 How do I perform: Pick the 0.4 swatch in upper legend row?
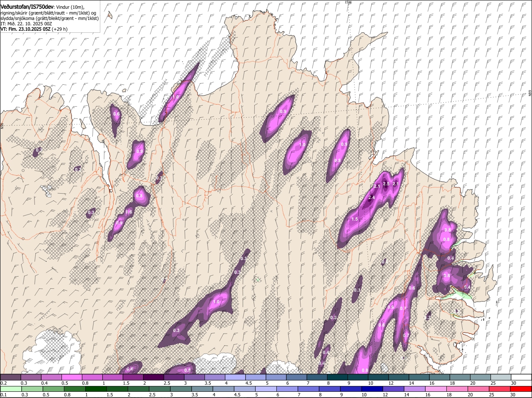[51, 377]
